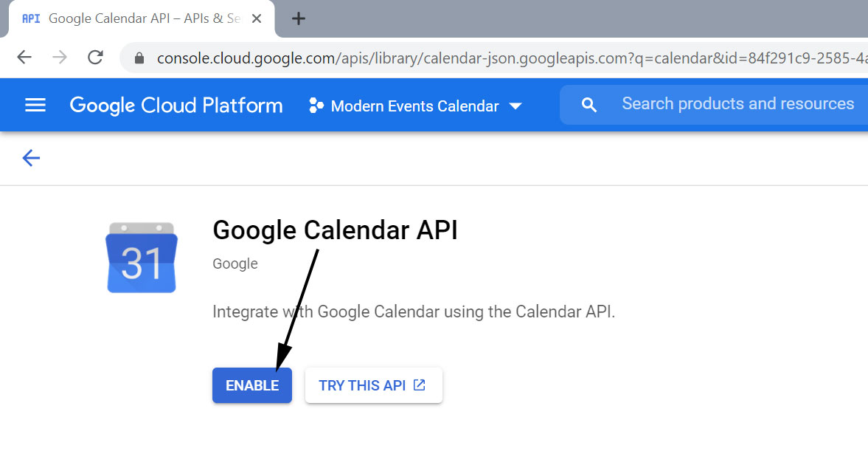Click the ENABLE button
The image size is (868, 451).
point(252,385)
